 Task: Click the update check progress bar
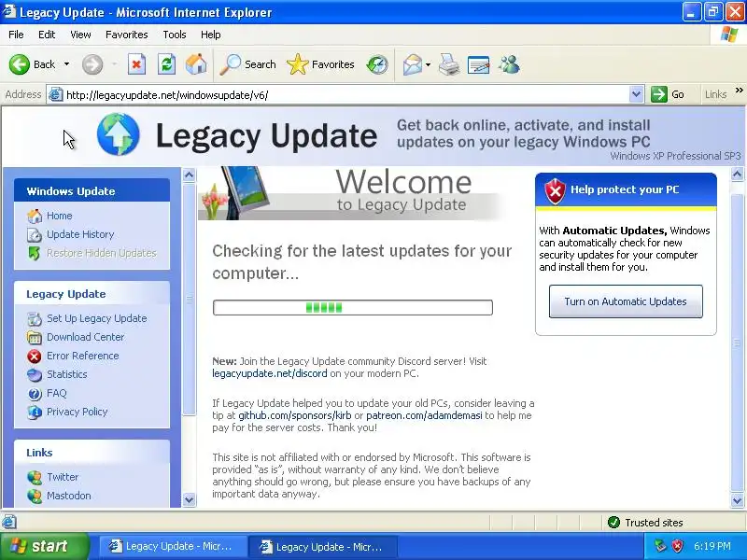click(353, 307)
